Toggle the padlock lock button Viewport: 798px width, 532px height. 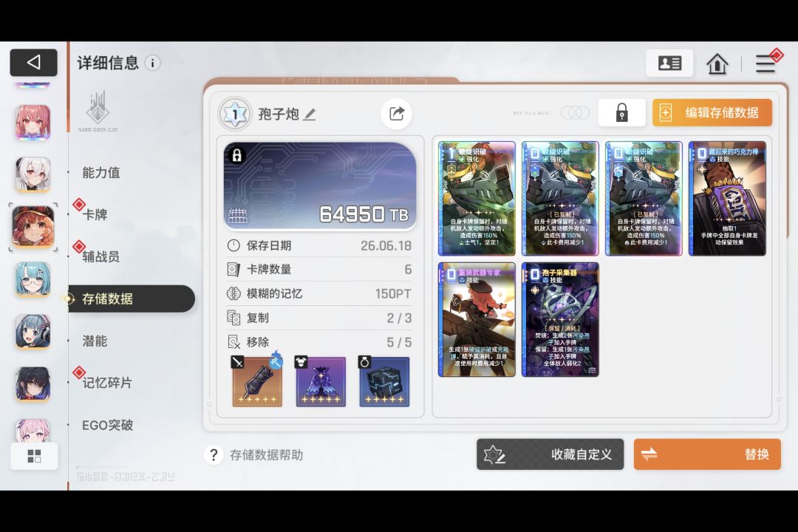(x=621, y=112)
